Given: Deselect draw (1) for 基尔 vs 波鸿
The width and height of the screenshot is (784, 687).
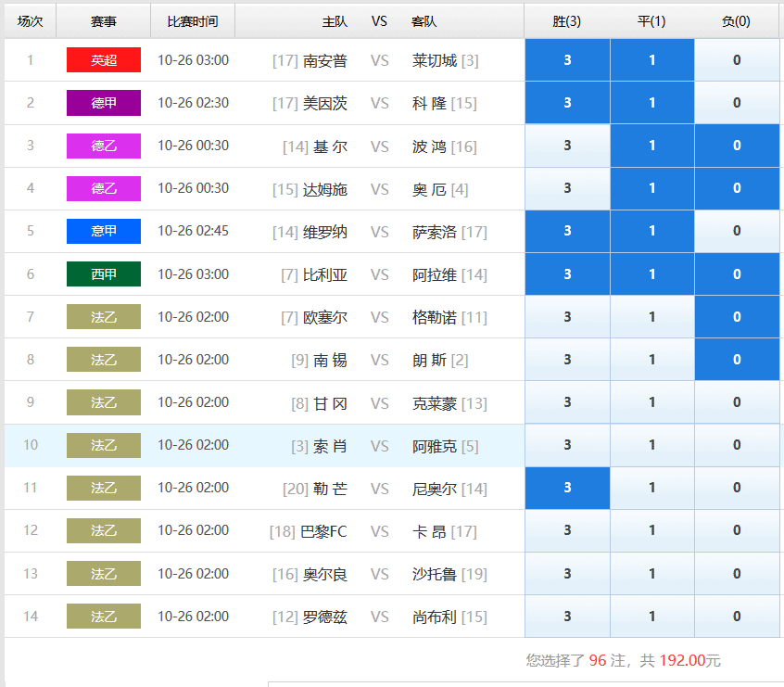Looking at the screenshot, I should point(652,146).
